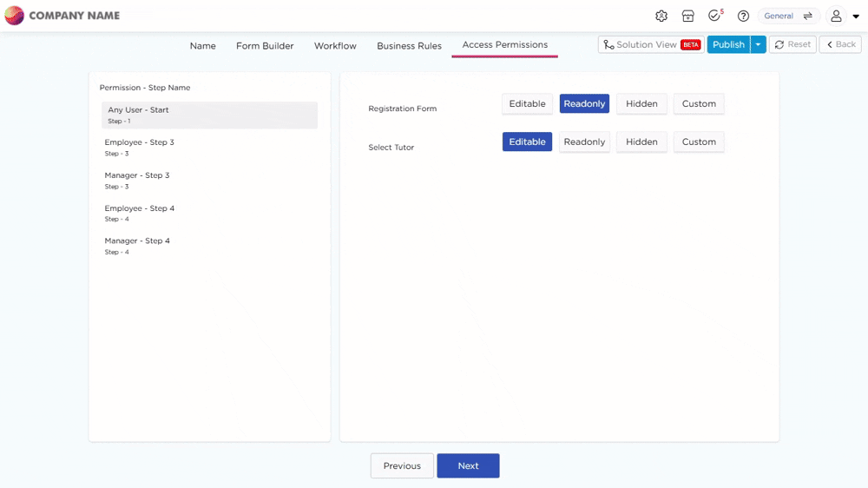
Task: Set Registration Form to Editable
Action: [x=527, y=104]
